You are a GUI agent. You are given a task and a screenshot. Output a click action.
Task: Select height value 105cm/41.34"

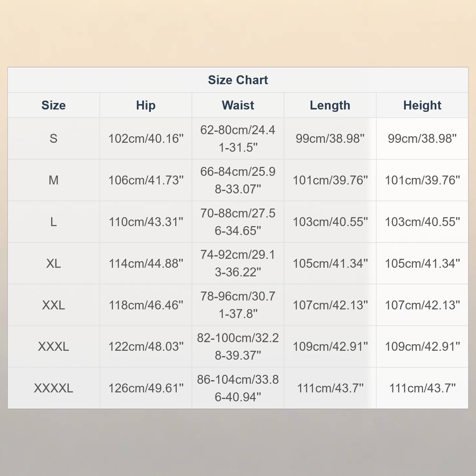coord(422,264)
